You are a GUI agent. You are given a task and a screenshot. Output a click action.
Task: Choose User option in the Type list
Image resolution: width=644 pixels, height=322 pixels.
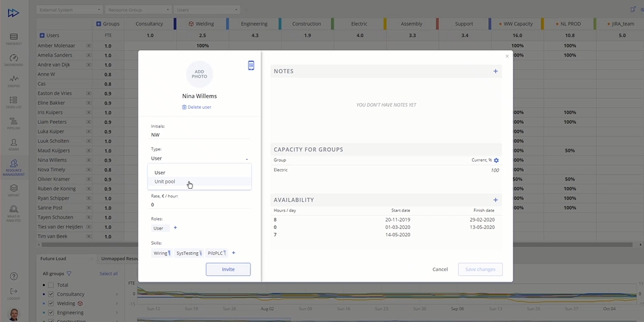[x=160, y=172]
